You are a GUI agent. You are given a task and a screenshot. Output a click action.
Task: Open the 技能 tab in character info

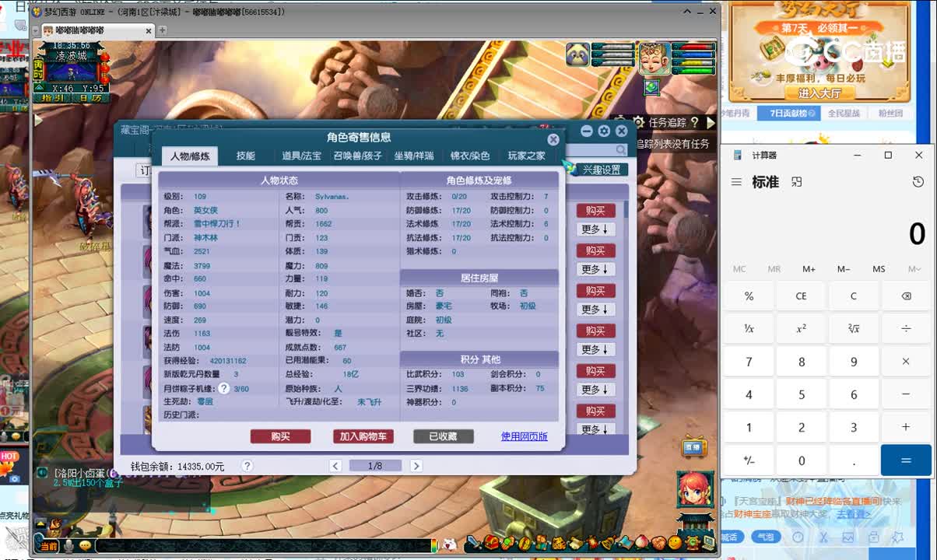tap(245, 156)
